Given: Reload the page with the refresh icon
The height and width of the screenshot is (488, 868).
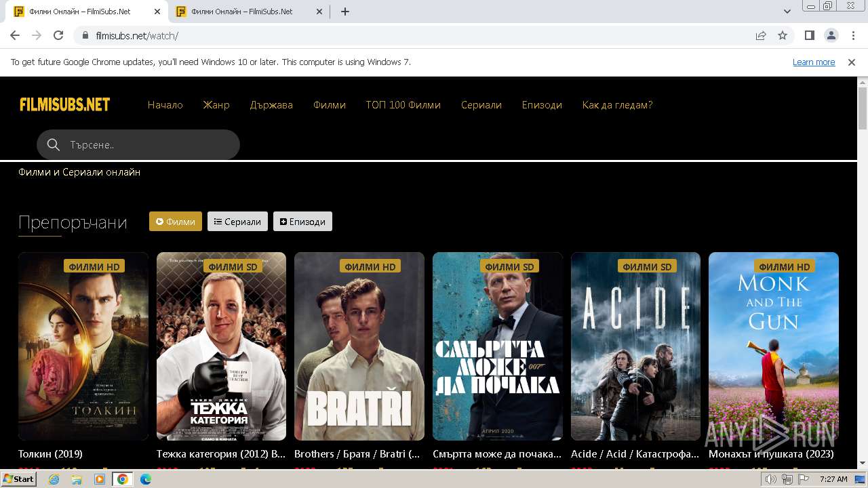Looking at the screenshot, I should click(x=58, y=35).
